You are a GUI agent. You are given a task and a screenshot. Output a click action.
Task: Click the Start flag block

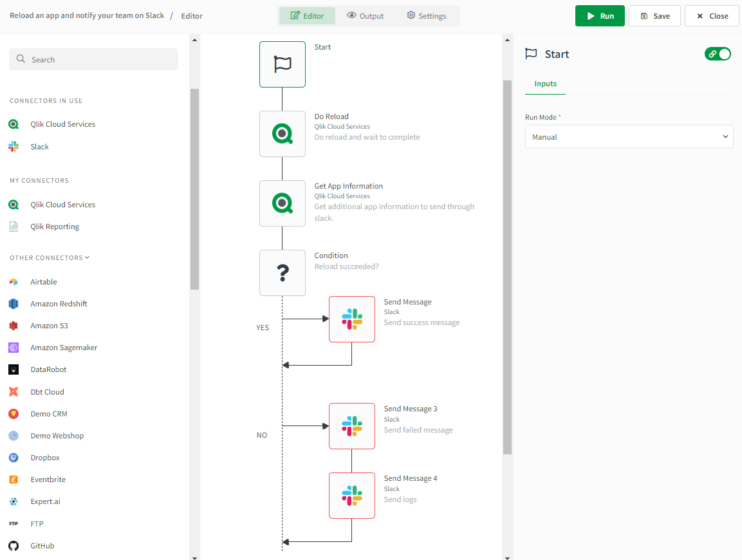click(282, 64)
